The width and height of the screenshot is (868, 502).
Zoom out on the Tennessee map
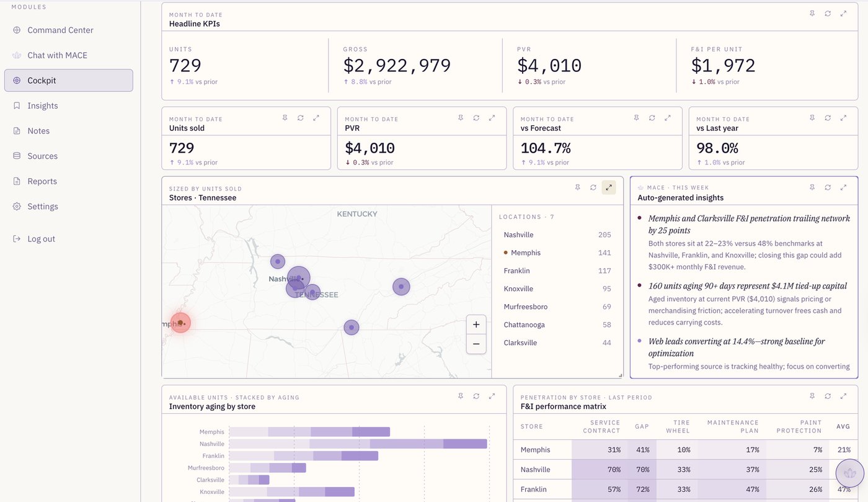coord(476,344)
